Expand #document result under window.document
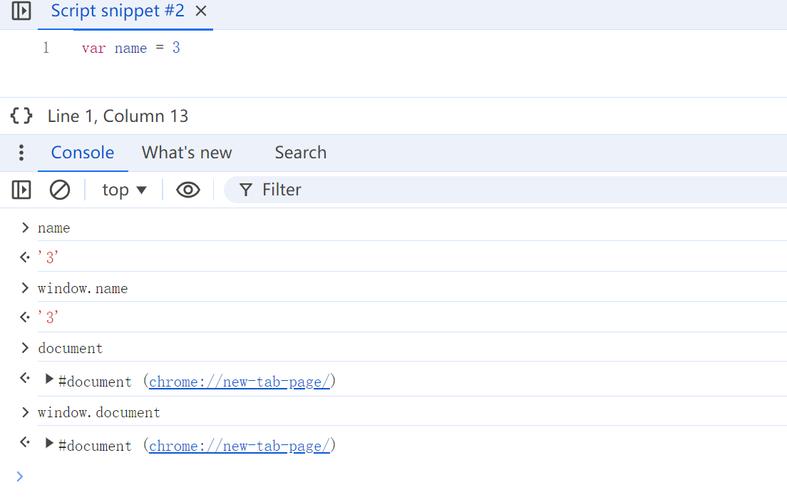This screenshot has width=787, height=500. [49, 443]
